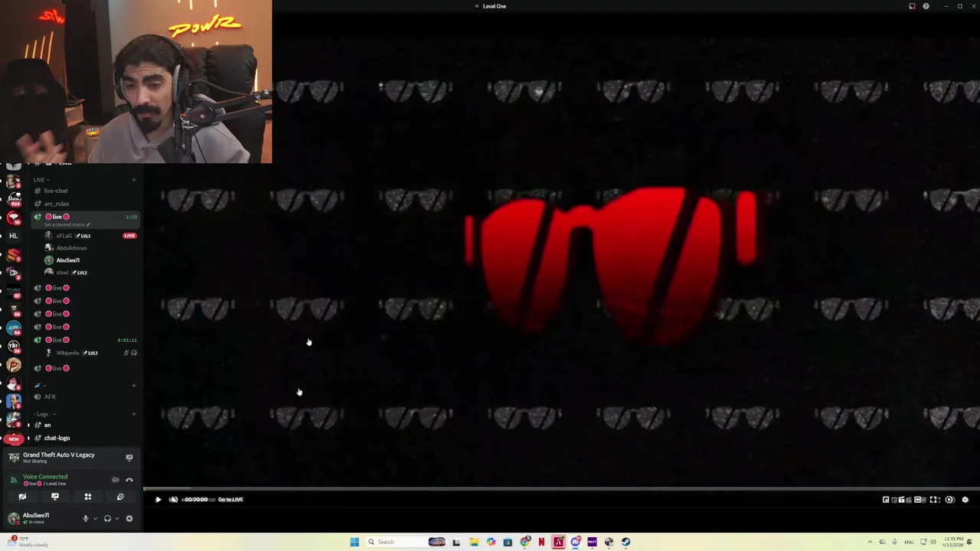Open output device dropdown next to headphones
This screenshot has height=551, width=980.
(117, 518)
